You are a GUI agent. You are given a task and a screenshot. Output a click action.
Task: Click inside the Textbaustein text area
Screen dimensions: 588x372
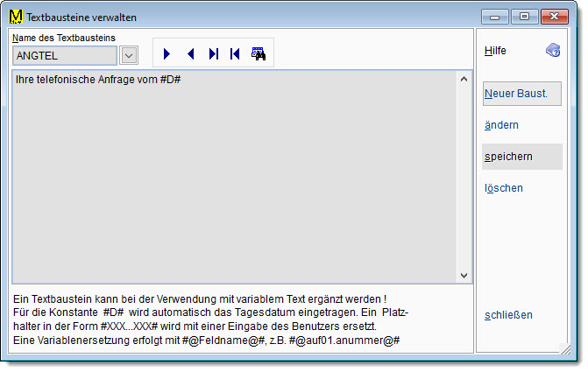pos(233,175)
